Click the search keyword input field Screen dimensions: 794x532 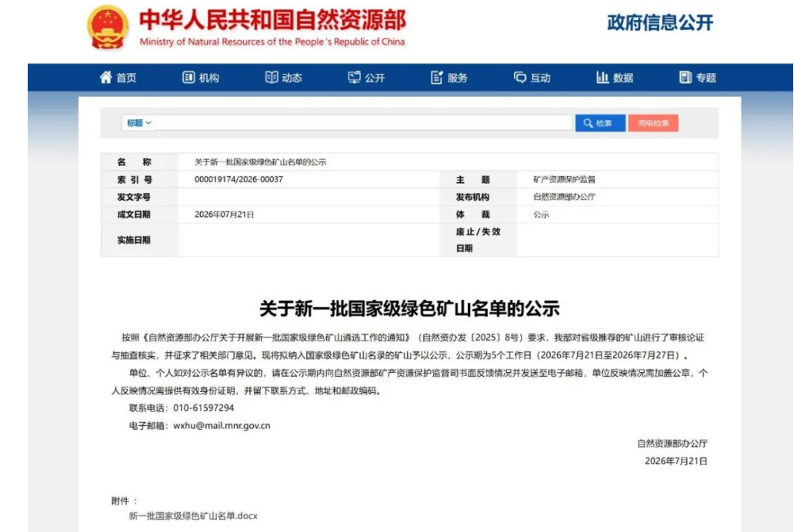363,123
